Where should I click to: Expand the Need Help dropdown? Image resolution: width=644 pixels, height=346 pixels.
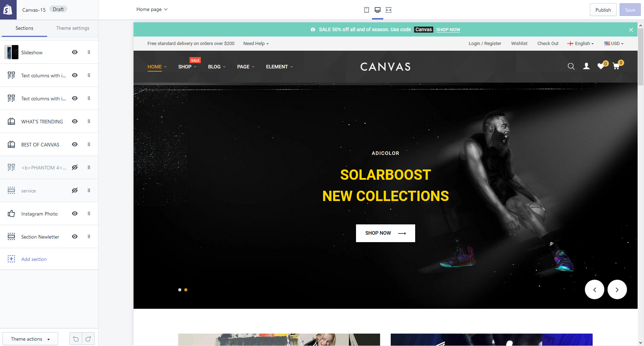coord(256,44)
